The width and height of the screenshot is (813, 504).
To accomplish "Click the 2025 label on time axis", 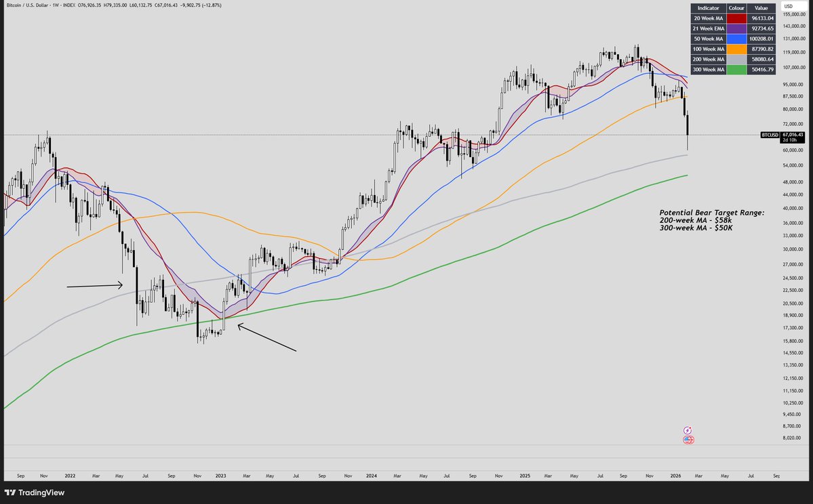I will tap(525, 476).
